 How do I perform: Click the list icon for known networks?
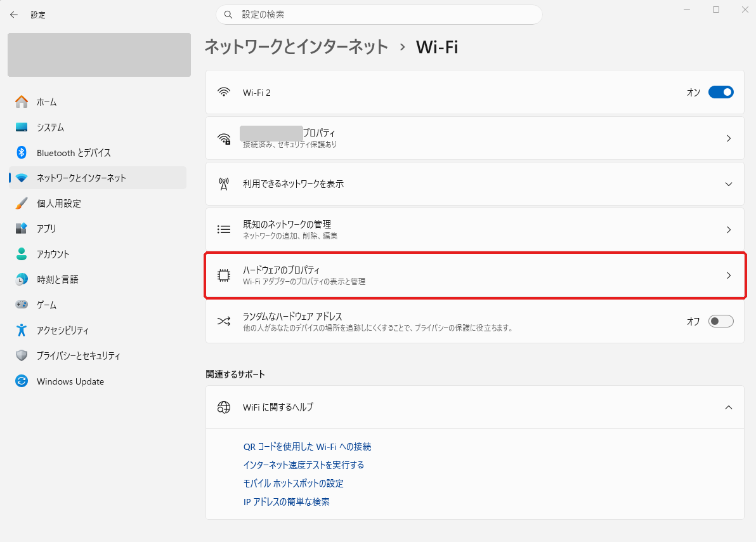pos(224,229)
